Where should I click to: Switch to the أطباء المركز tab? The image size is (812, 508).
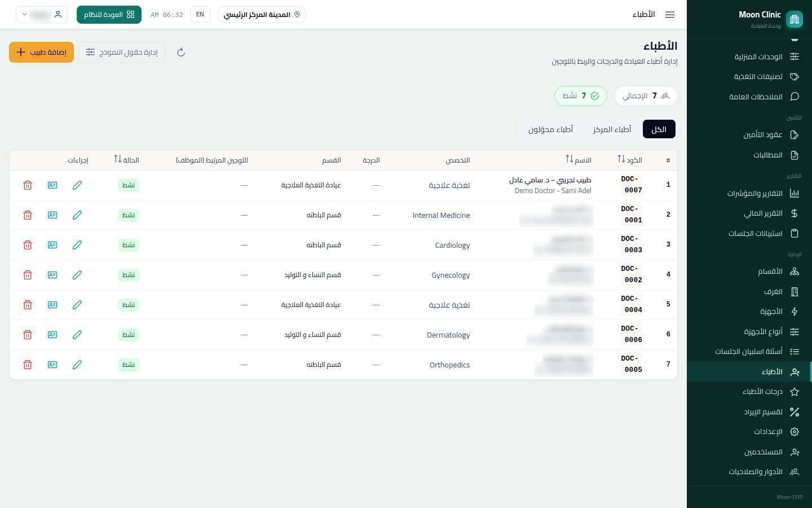pyautogui.click(x=612, y=129)
